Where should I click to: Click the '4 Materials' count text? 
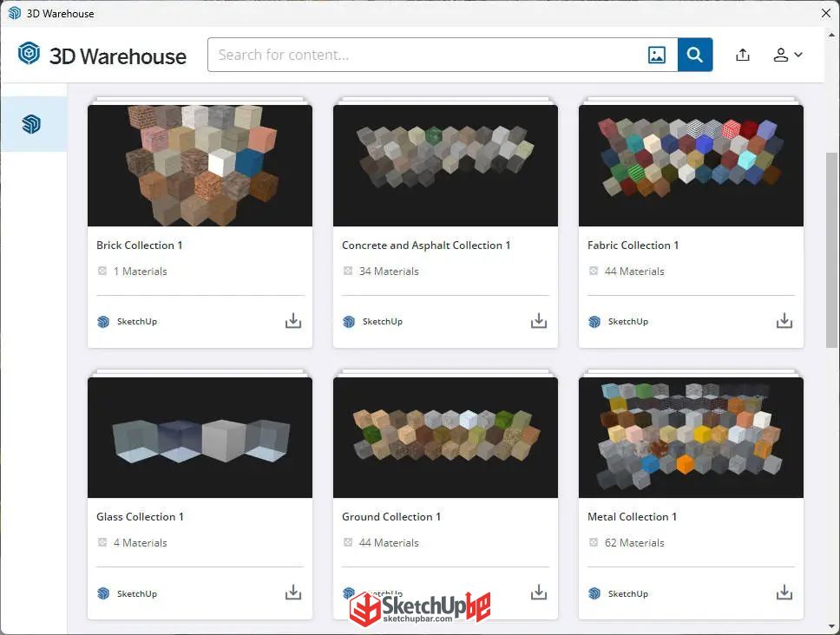tap(141, 542)
